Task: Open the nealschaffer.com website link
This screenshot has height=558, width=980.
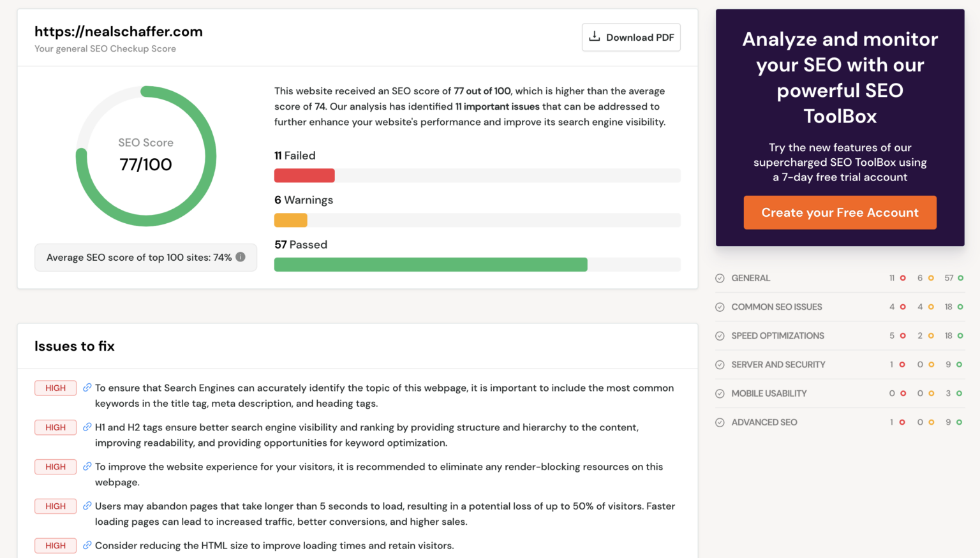Action: (119, 31)
